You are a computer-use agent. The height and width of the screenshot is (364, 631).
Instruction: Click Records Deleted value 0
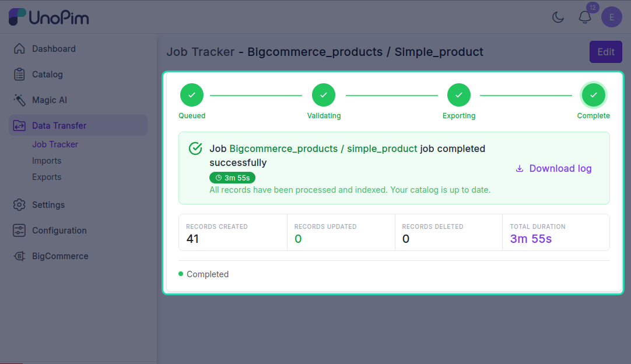point(406,239)
